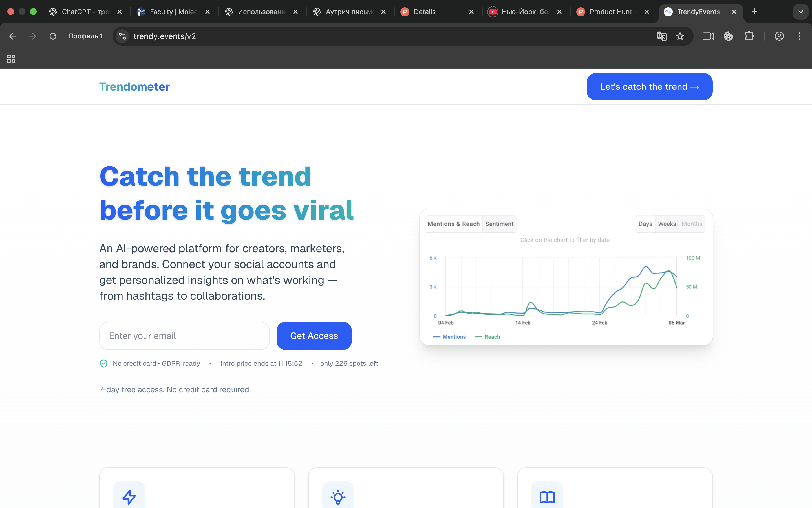The width and height of the screenshot is (812, 508).
Task: Click the green shield check icon
Action: pos(104,364)
